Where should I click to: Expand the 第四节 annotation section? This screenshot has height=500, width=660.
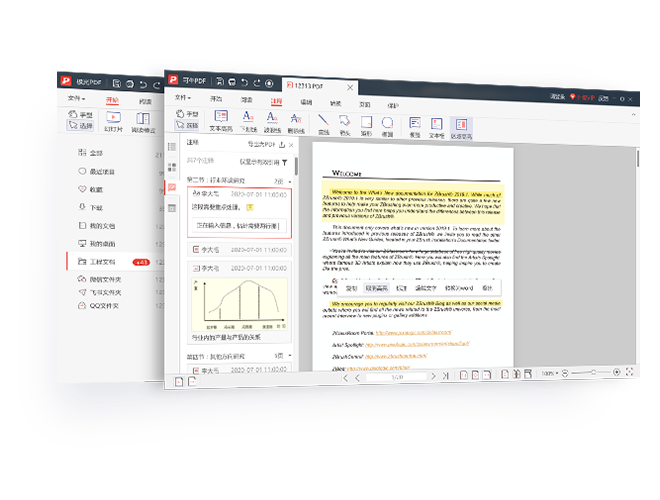point(288,355)
